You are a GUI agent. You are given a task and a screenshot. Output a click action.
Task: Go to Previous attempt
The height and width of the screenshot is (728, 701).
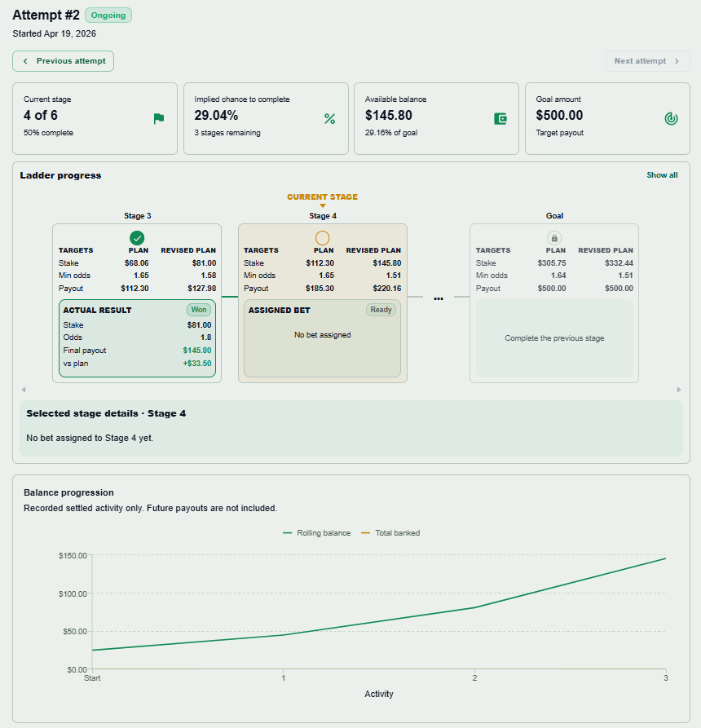[63, 61]
